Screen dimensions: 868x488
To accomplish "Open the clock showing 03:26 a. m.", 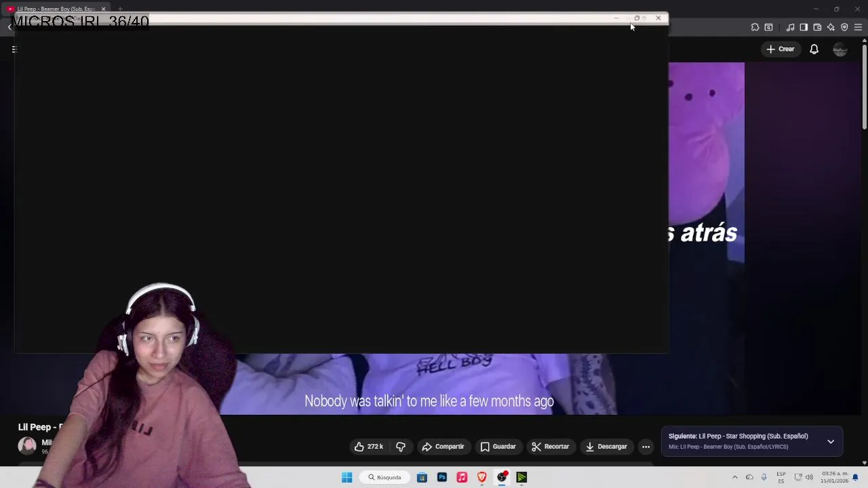I will (x=835, y=477).
